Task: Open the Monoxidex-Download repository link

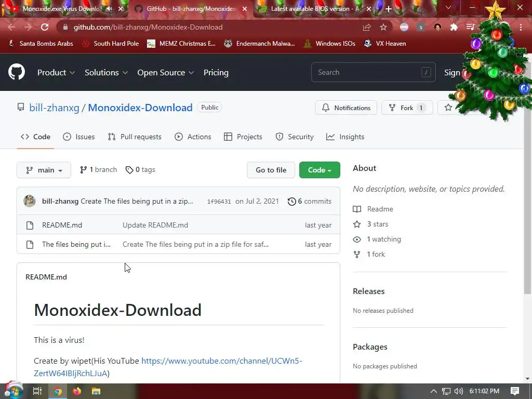Action: [x=140, y=108]
